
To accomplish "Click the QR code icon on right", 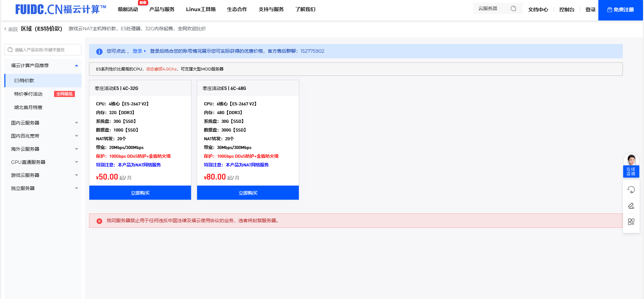I will pos(631,222).
